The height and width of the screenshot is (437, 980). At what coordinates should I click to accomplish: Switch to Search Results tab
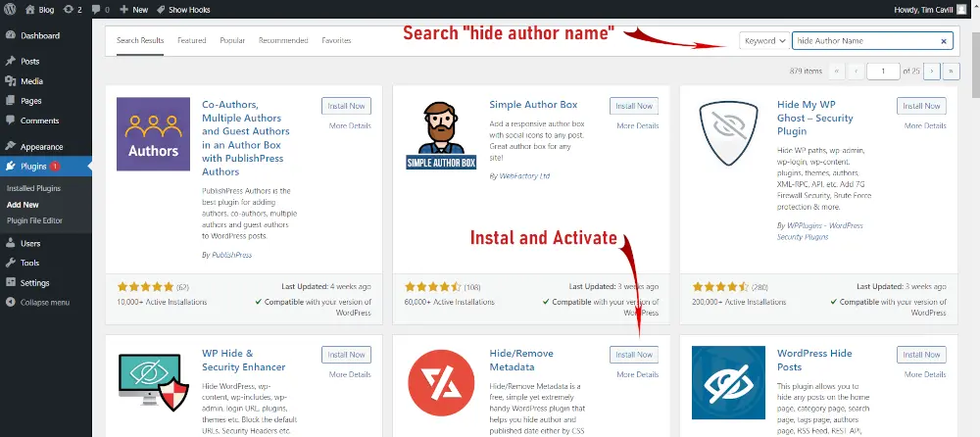[140, 40]
